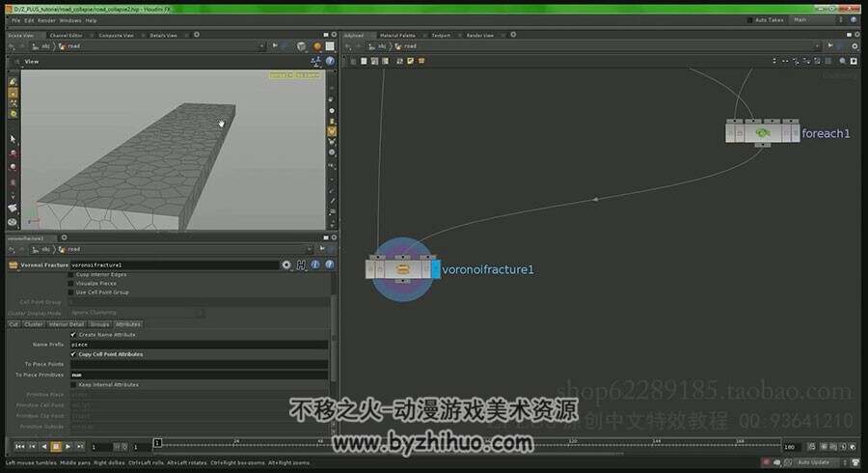The height and width of the screenshot is (473, 868).
Task: Expand the parameter pane path dropdown
Action: coord(310,249)
